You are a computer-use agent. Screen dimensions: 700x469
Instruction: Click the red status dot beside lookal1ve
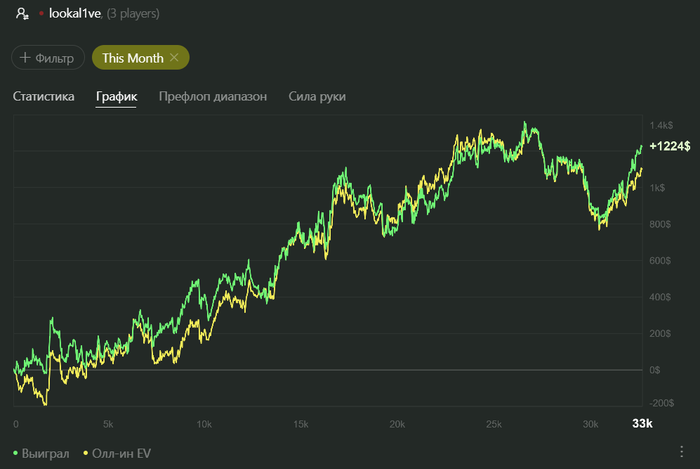41,14
